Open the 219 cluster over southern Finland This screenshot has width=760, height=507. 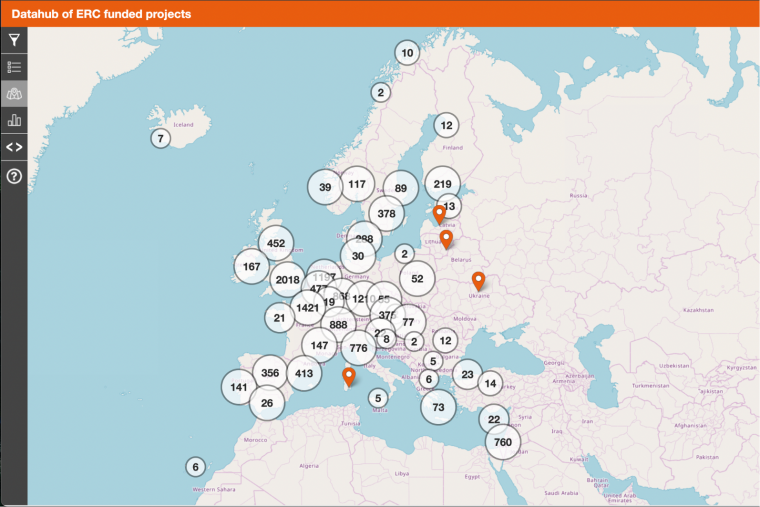443,184
